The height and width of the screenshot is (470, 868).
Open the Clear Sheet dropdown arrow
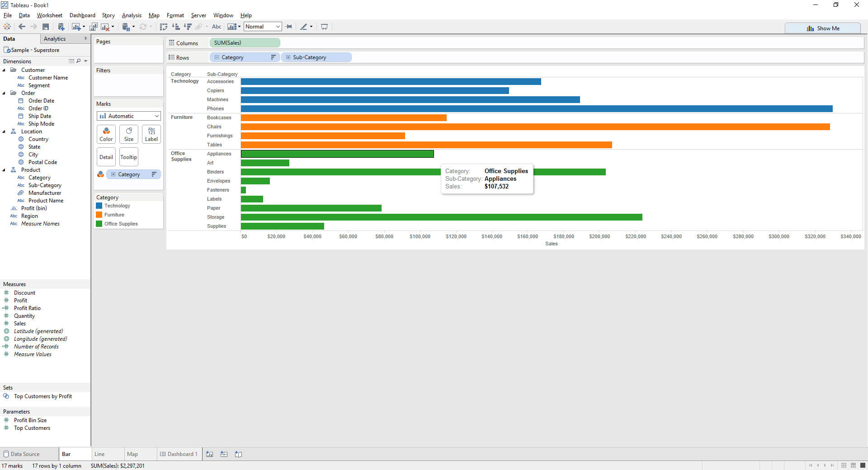pyautogui.click(x=113, y=27)
